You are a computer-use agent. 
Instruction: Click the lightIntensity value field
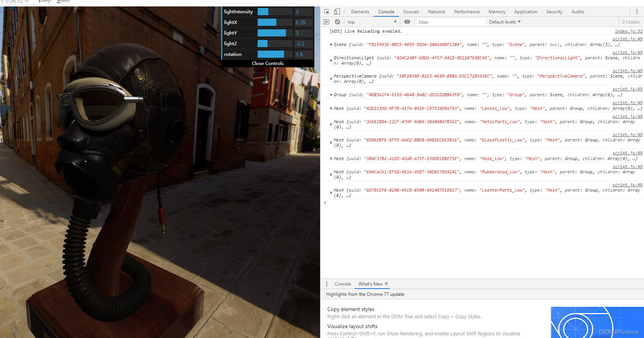(304, 12)
